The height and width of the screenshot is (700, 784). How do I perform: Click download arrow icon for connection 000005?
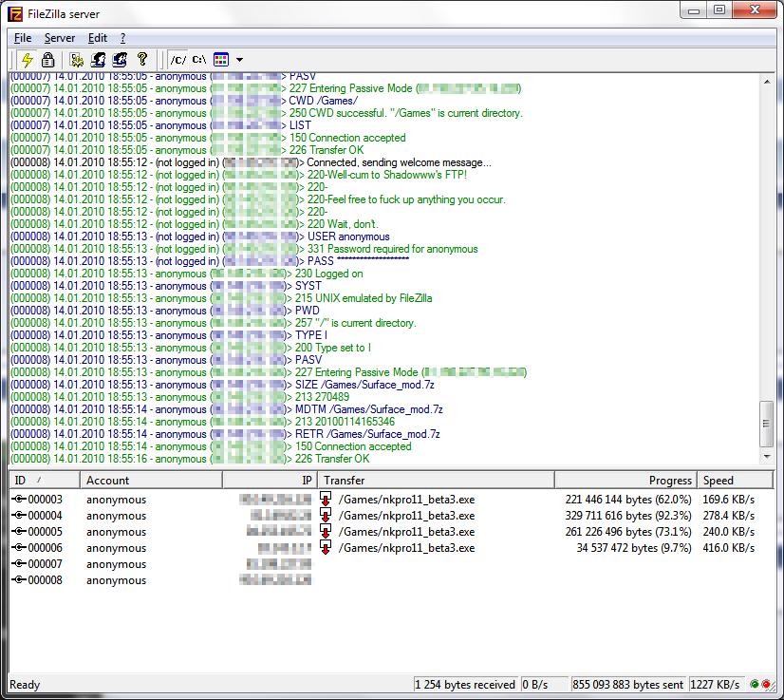point(326,531)
